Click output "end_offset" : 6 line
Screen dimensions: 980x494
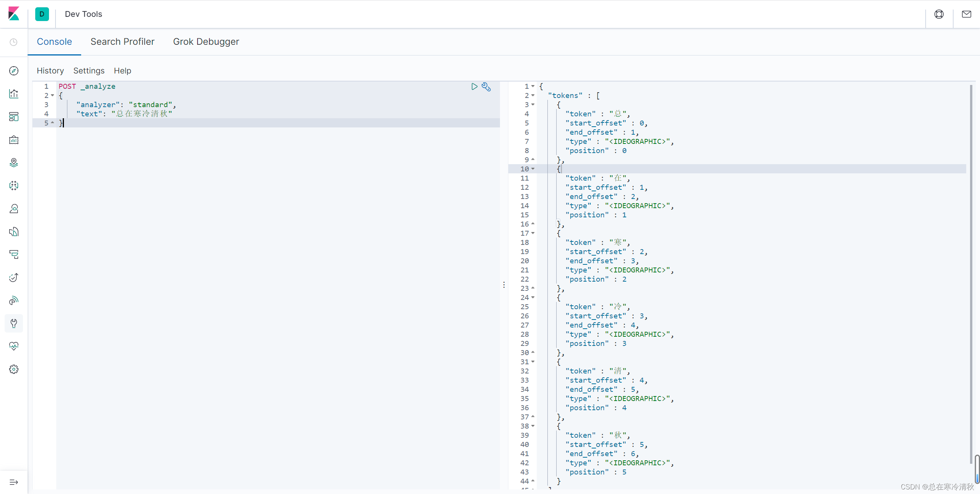(602, 453)
